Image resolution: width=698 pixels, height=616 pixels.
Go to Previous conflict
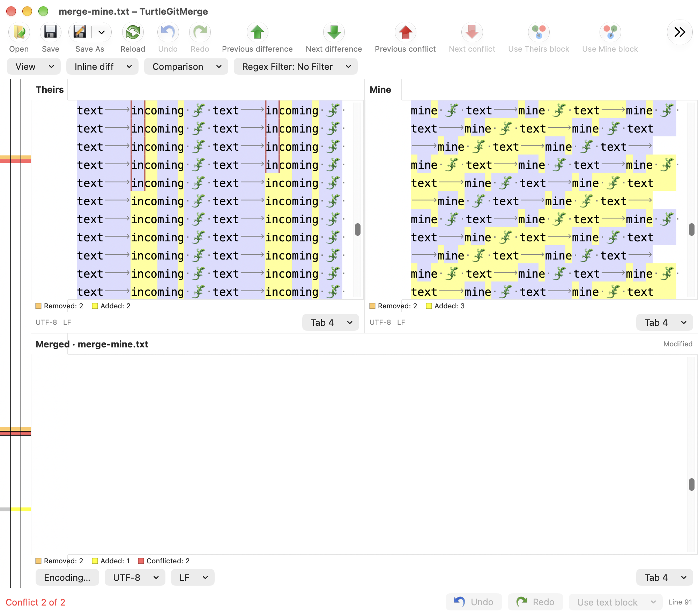[x=406, y=32]
